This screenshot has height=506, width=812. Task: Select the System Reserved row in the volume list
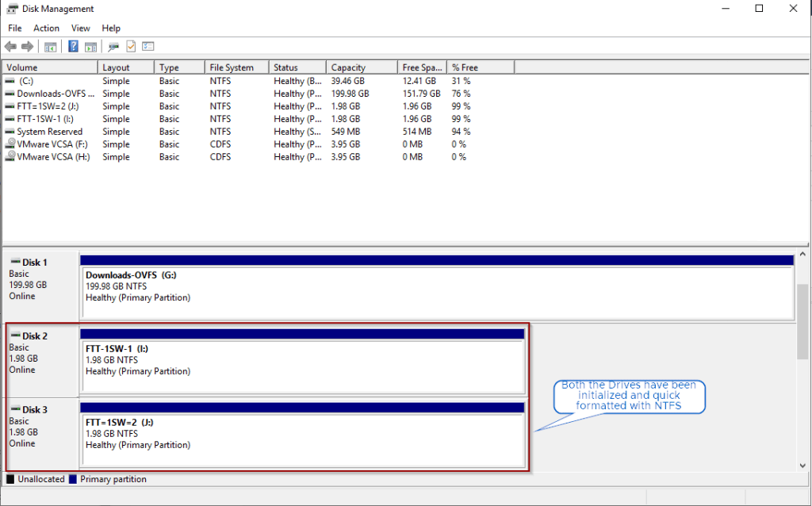[49, 132]
